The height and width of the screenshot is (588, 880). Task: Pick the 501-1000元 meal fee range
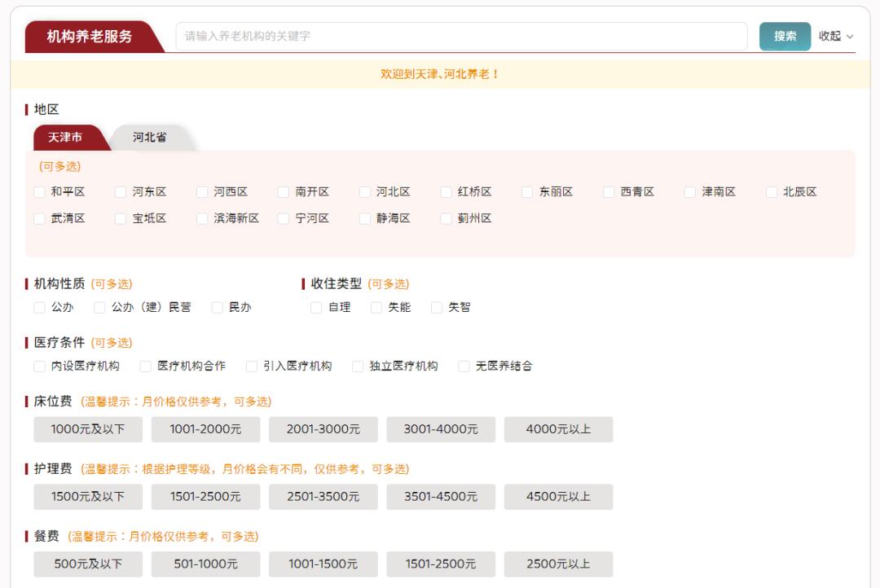tap(205, 564)
